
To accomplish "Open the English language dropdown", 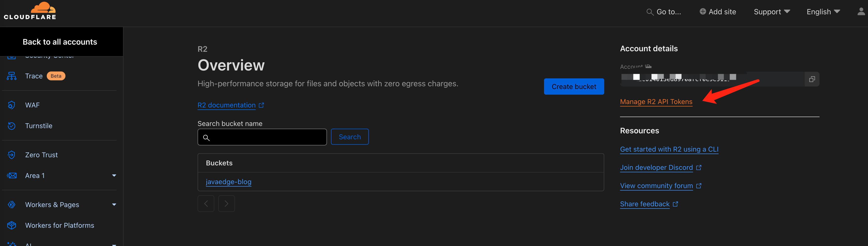I will [823, 12].
